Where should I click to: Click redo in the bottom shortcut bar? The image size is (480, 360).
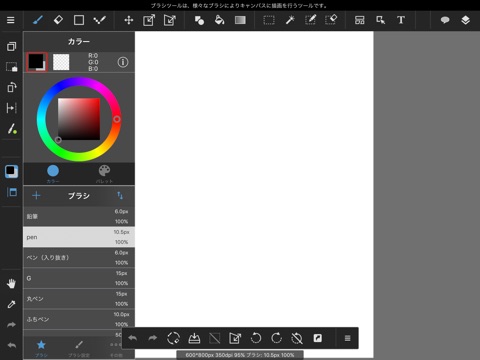pyautogui.click(x=153, y=338)
